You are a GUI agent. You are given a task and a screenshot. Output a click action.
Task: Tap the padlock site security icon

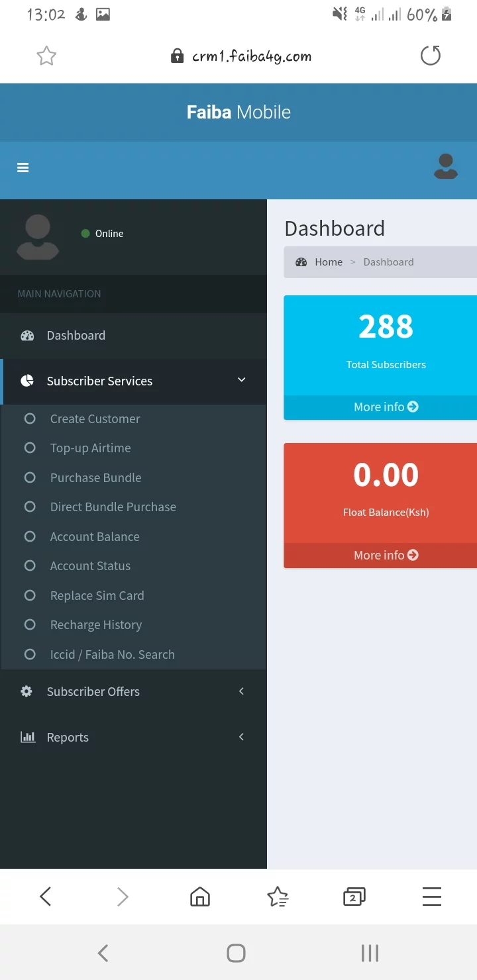[177, 56]
